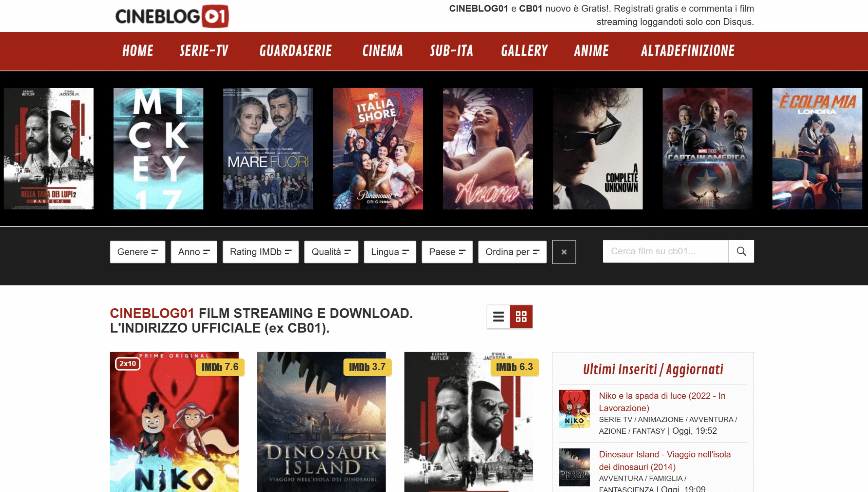The height and width of the screenshot is (492, 868).
Task: Open the ANIME menu item
Action: [591, 51]
